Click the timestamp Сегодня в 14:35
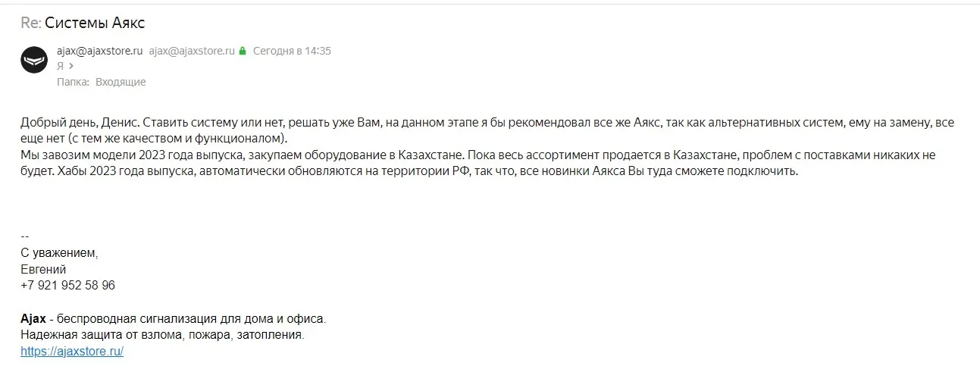The height and width of the screenshot is (388, 980). coord(292,51)
